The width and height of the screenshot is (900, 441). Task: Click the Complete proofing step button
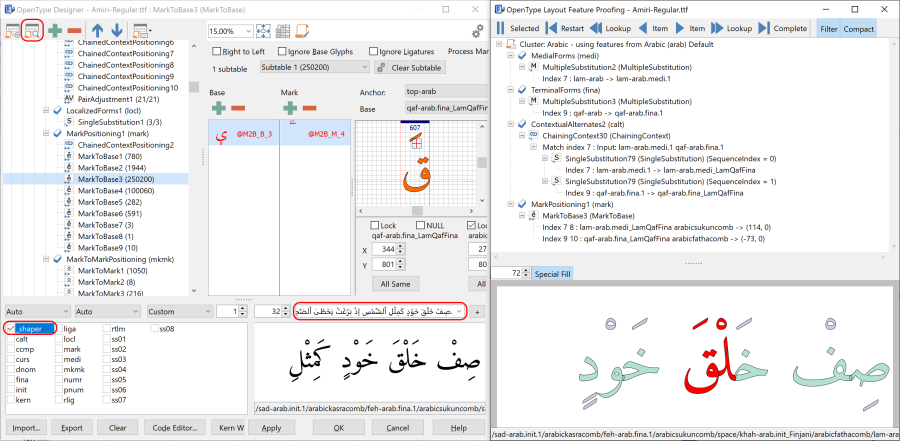[x=782, y=28]
